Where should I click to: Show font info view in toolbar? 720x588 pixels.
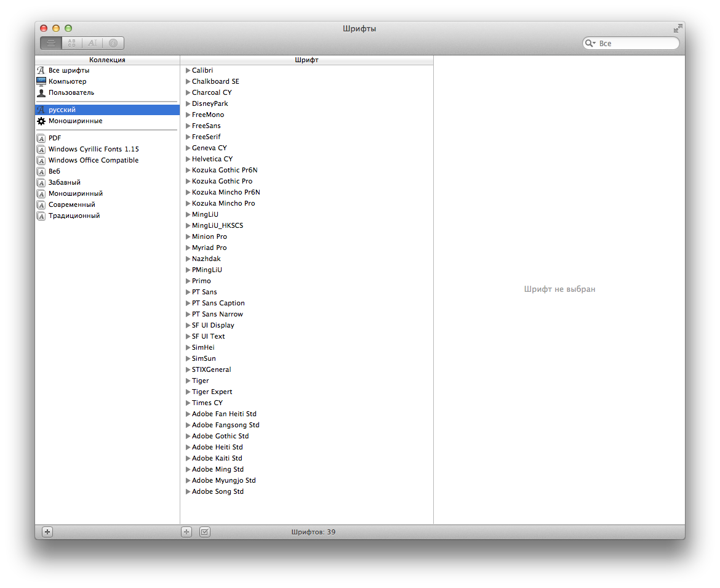(113, 43)
